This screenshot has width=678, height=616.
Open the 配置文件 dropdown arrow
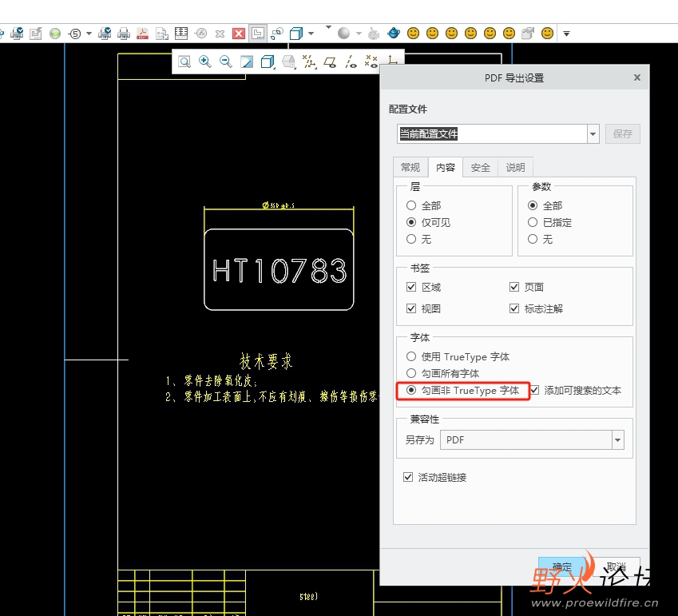(593, 134)
